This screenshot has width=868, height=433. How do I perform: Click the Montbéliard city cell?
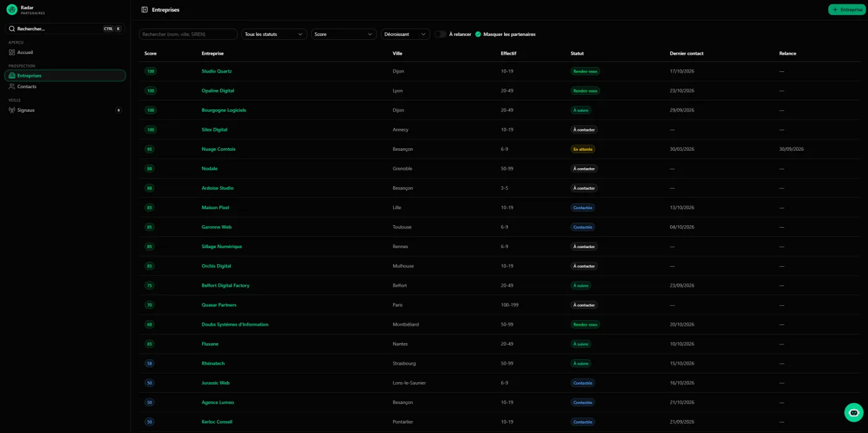click(406, 324)
